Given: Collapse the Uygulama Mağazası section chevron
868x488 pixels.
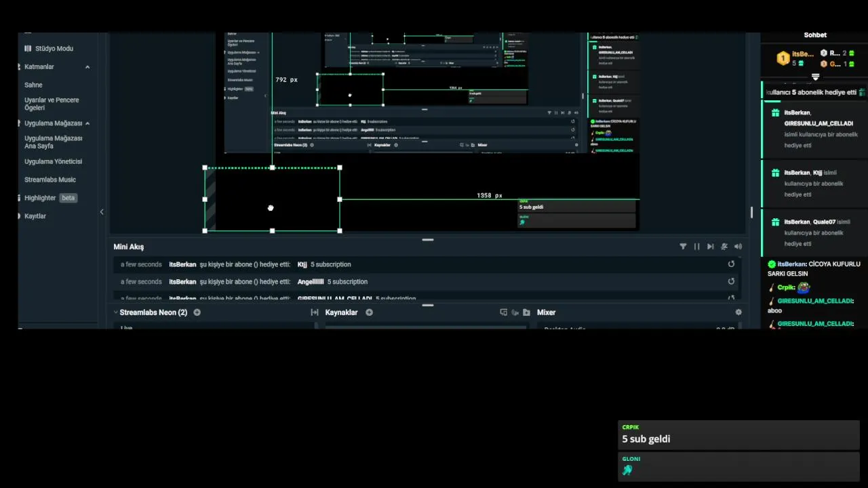Looking at the screenshot, I should 87,123.
